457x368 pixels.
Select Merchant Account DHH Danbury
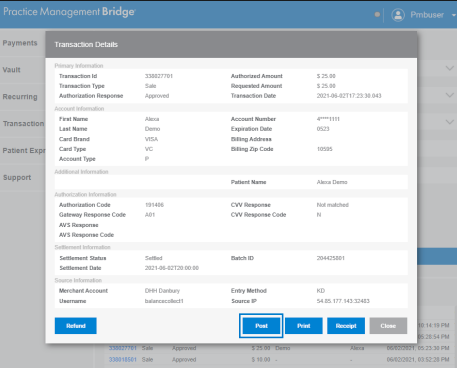point(162,291)
